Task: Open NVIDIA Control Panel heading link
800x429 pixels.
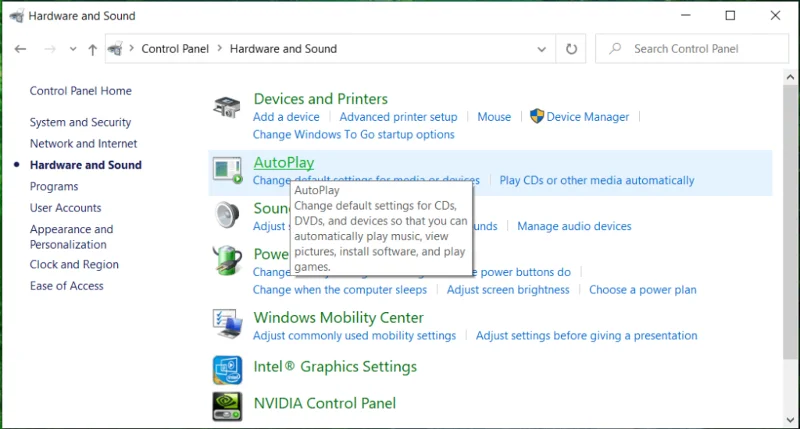Action: click(x=324, y=403)
